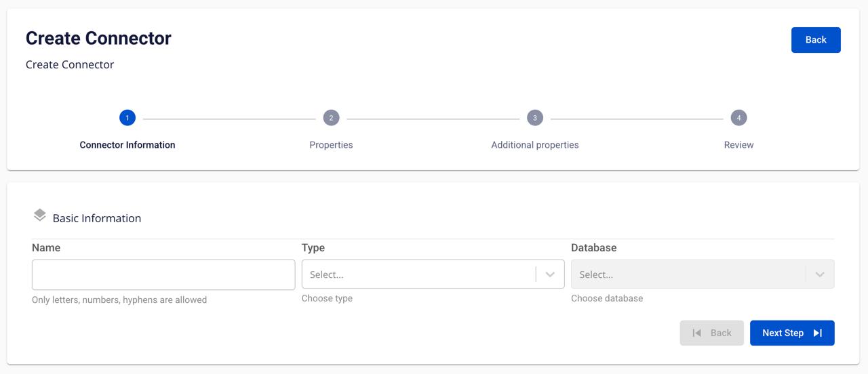Go to the step 3 circle
Screen dimensions: 868x374
click(535, 118)
